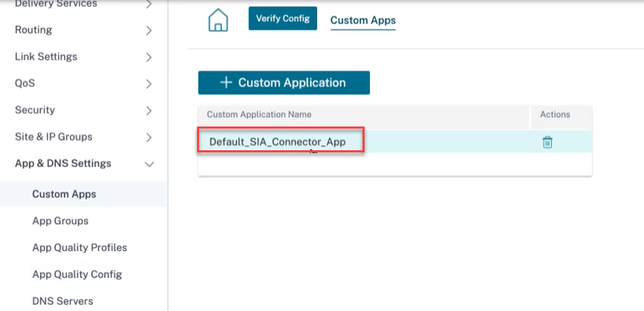
Task: Select App Groups in sidebar
Action: click(60, 221)
